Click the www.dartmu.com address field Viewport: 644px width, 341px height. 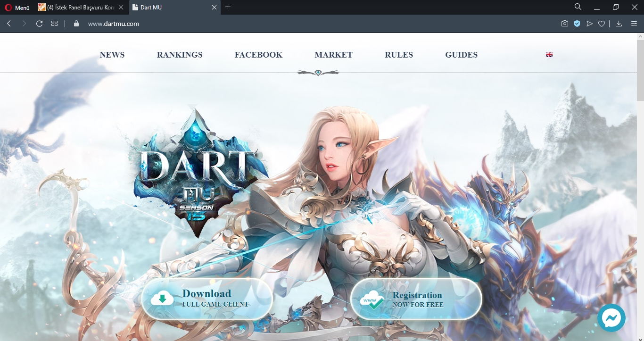[x=113, y=24]
